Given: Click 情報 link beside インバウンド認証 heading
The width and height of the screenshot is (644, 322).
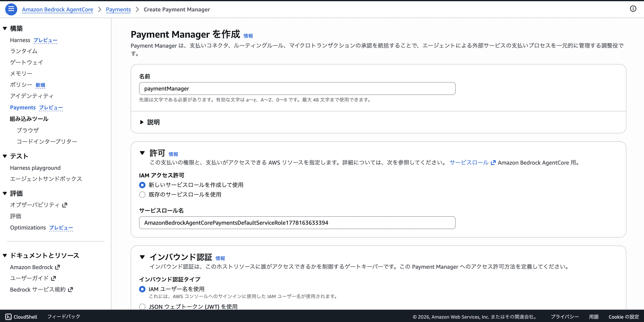Looking at the screenshot, I should (220, 258).
